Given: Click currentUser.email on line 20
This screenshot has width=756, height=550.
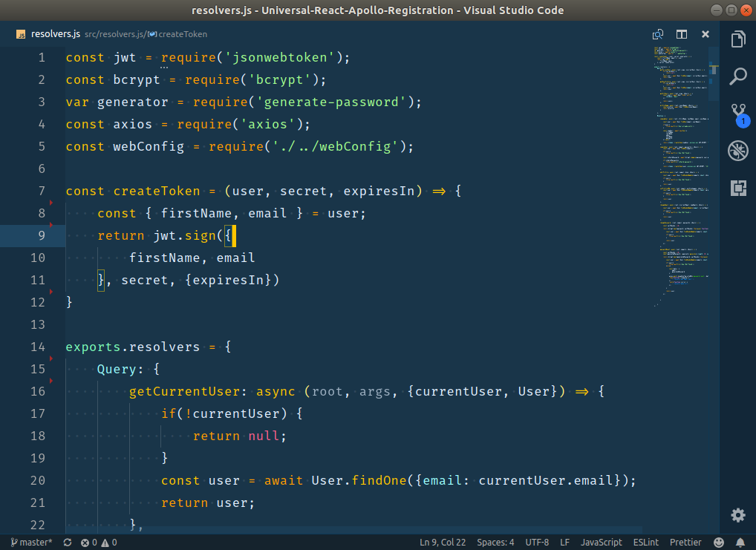Looking at the screenshot, I should pyautogui.click(x=547, y=480).
